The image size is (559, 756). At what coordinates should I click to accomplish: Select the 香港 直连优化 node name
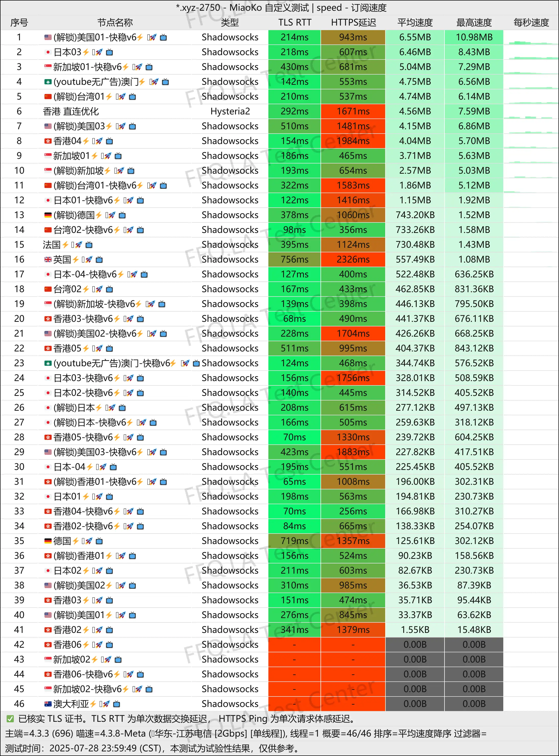(x=71, y=112)
